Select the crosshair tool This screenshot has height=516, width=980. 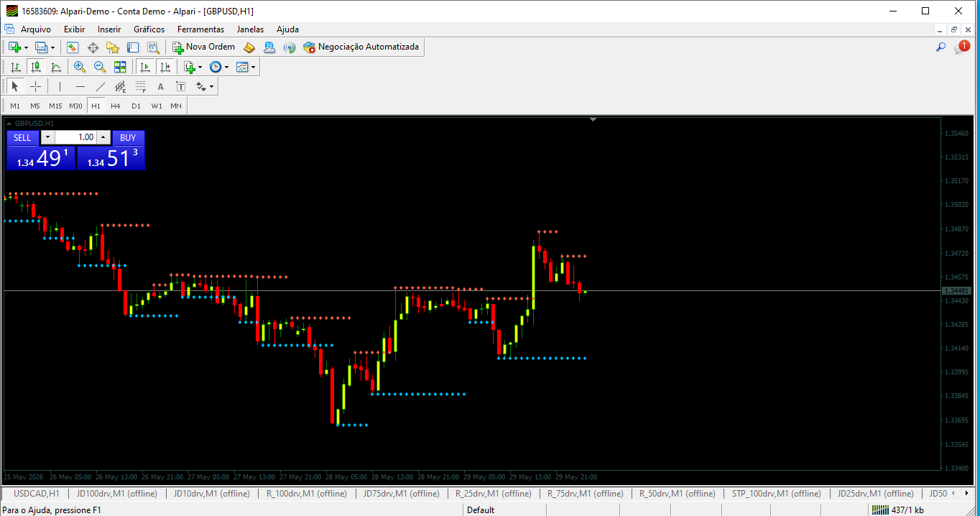click(x=35, y=87)
